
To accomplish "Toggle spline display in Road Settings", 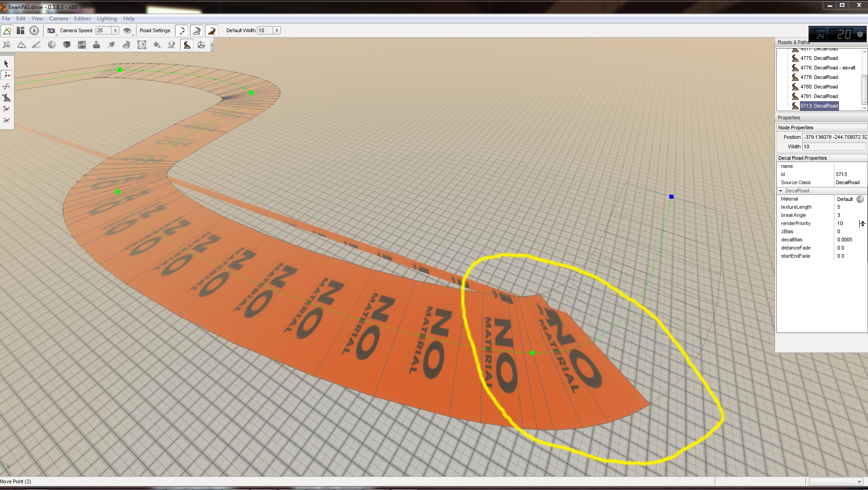I will (x=181, y=30).
